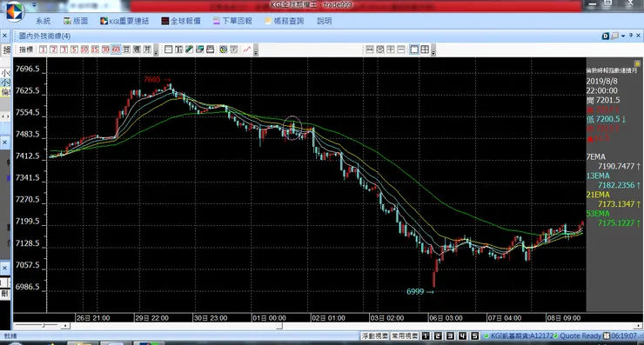Click the circular refresh chart icon

click(x=223, y=50)
